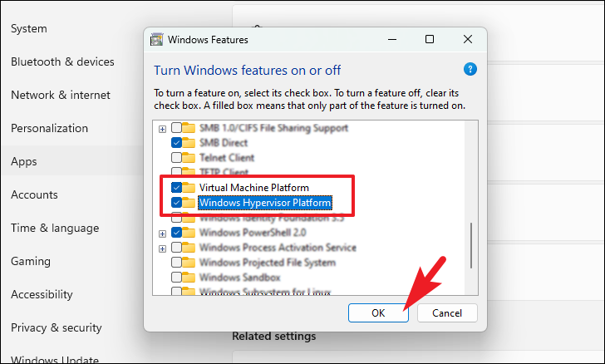Click the SMB Direct folder icon
This screenshot has width=605, height=364.
click(189, 143)
